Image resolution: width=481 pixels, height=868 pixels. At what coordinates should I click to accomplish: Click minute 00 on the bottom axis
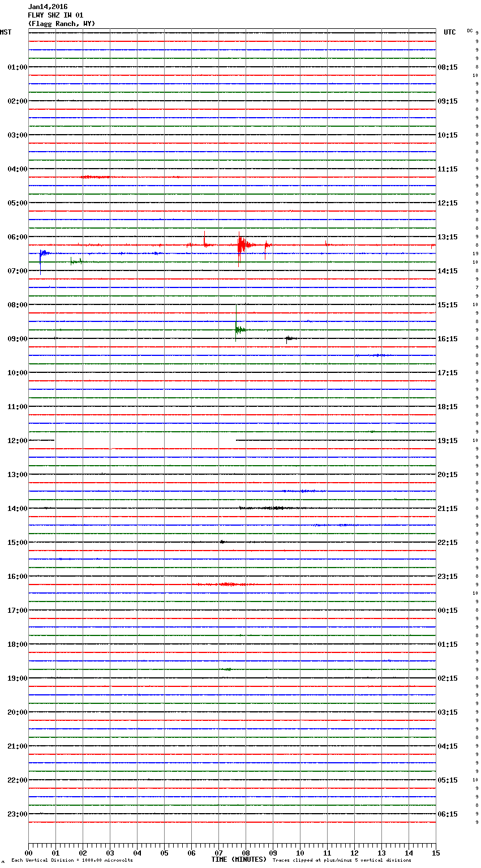[28, 853]
